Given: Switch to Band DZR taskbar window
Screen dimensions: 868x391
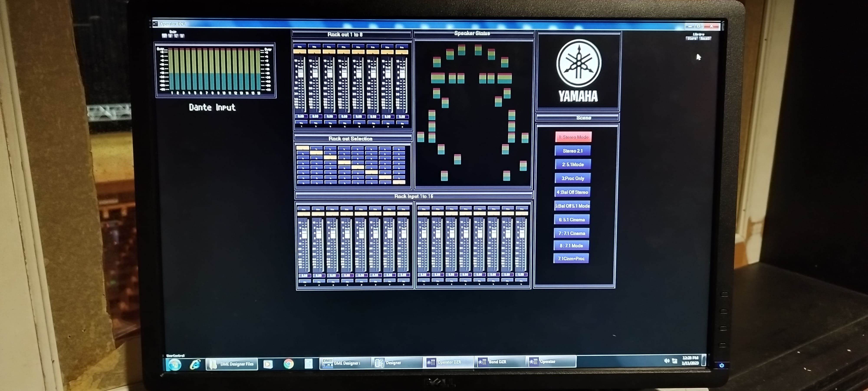Looking at the screenshot, I should 500,362.
